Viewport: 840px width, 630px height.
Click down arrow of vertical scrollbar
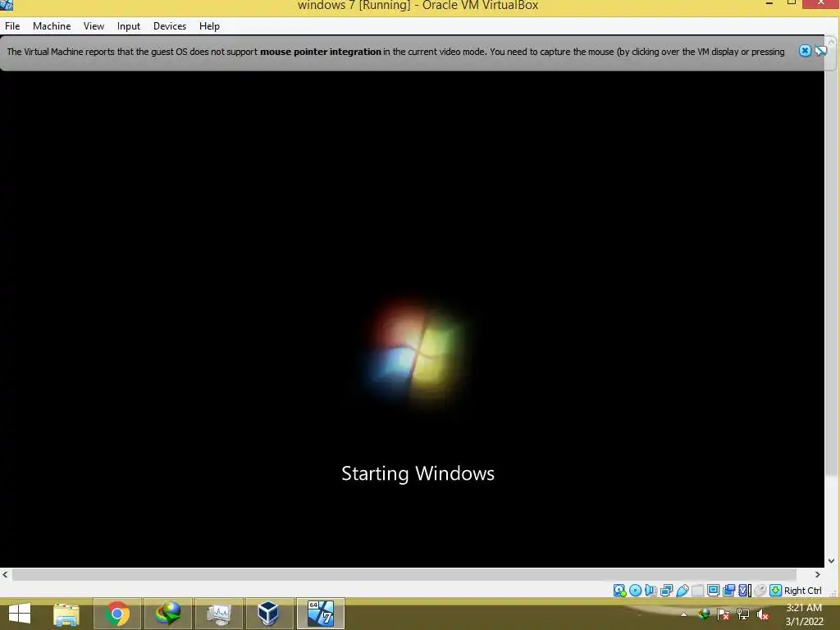tap(832, 561)
